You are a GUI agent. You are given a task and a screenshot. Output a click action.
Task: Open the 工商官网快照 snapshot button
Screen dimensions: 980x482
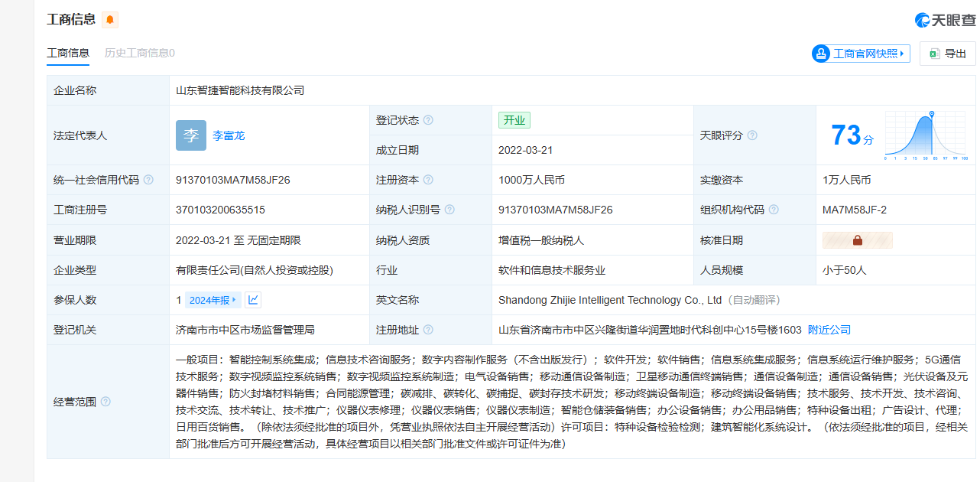click(861, 54)
